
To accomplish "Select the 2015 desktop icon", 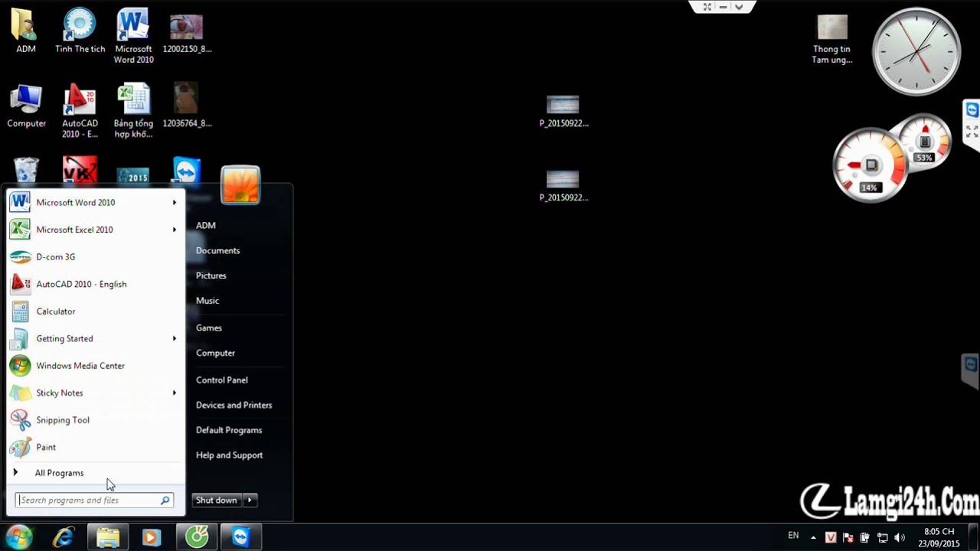I will tap(133, 175).
